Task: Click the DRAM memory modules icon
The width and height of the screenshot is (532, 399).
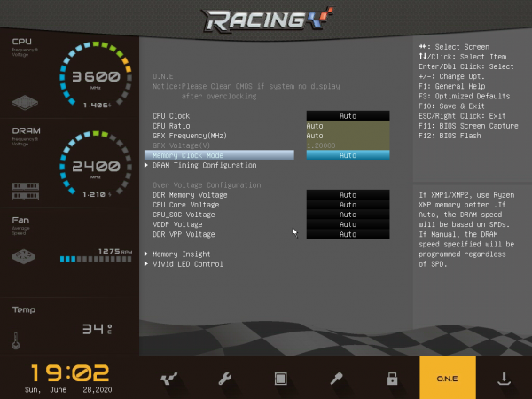Action: 26,191
